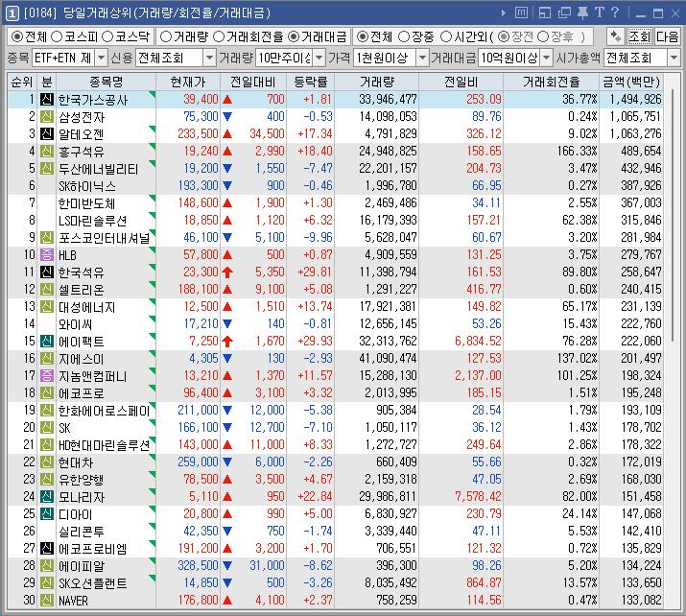
Task: Click the 거래량 column header
Action: (377, 82)
